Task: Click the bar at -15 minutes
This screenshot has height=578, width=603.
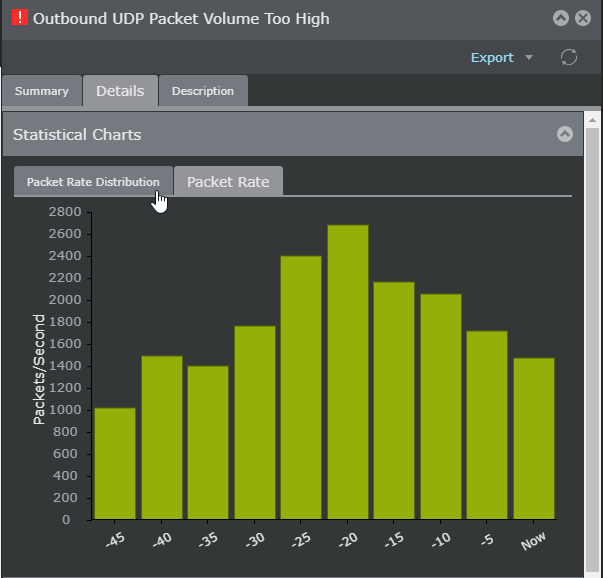Action: (x=394, y=400)
